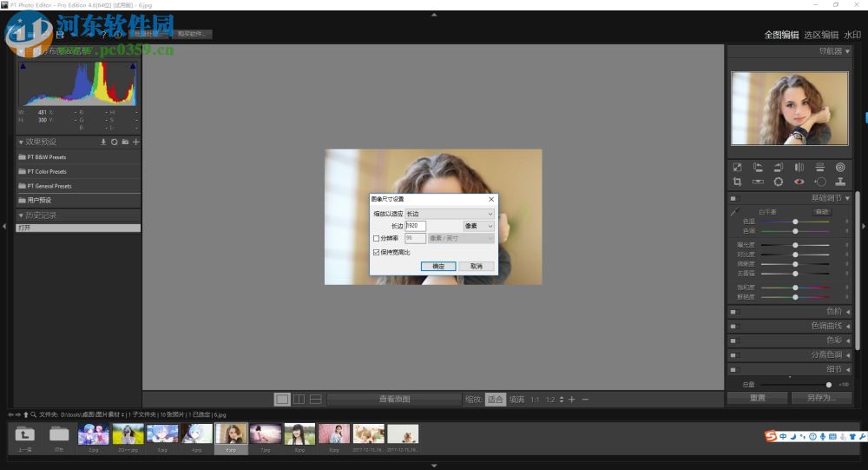This screenshot has height=470, width=868.
Task: Uncheck the 保持宽高比 checkbox
Action: [x=376, y=252]
